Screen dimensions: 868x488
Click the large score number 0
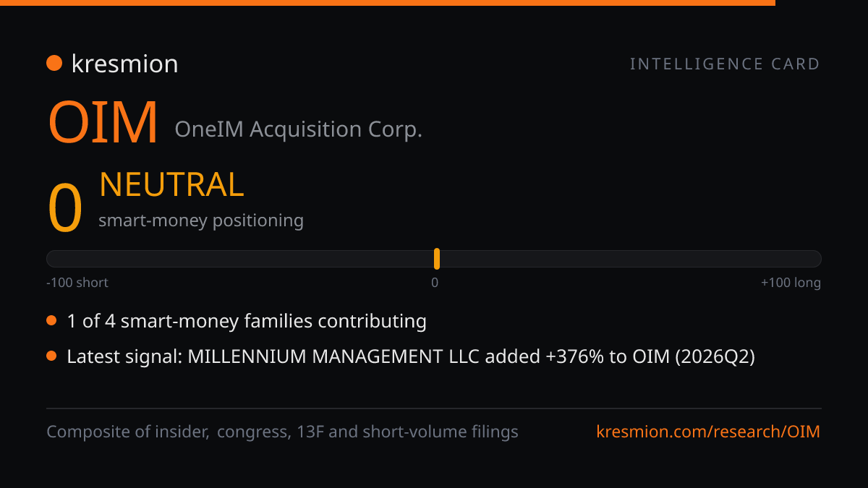(x=65, y=208)
